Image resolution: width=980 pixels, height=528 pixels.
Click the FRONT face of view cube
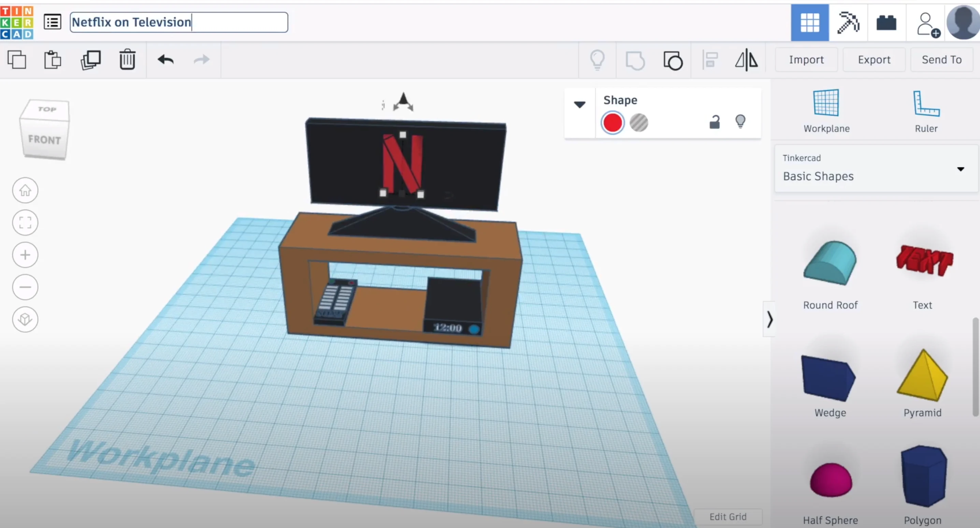44,140
